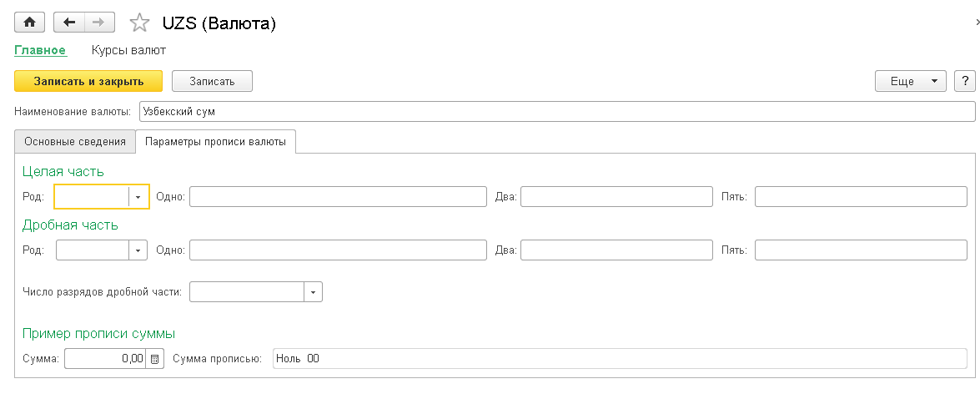Click the Одно field under Целая часть
The width and height of the screenshot is (980, 394).
338,196
